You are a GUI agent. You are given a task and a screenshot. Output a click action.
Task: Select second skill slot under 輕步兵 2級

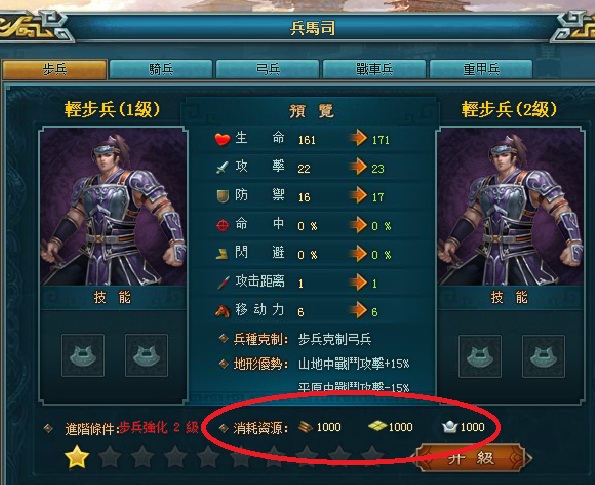[543, 356]
